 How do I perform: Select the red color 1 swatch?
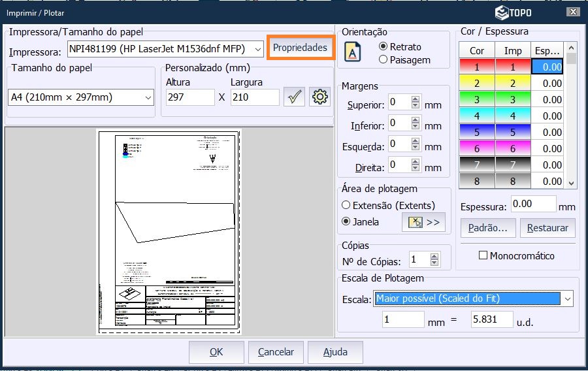click(x=477, y=67)
